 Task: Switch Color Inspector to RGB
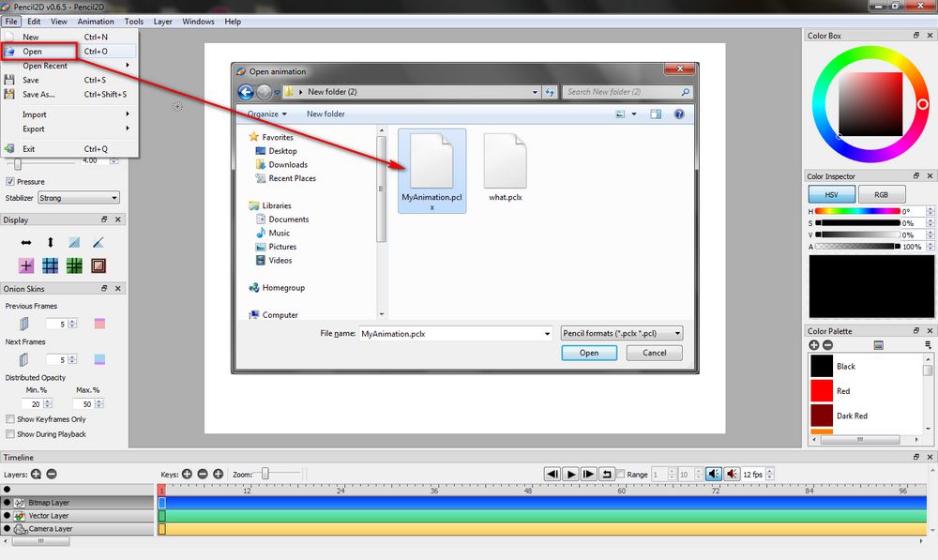point(881,194)
